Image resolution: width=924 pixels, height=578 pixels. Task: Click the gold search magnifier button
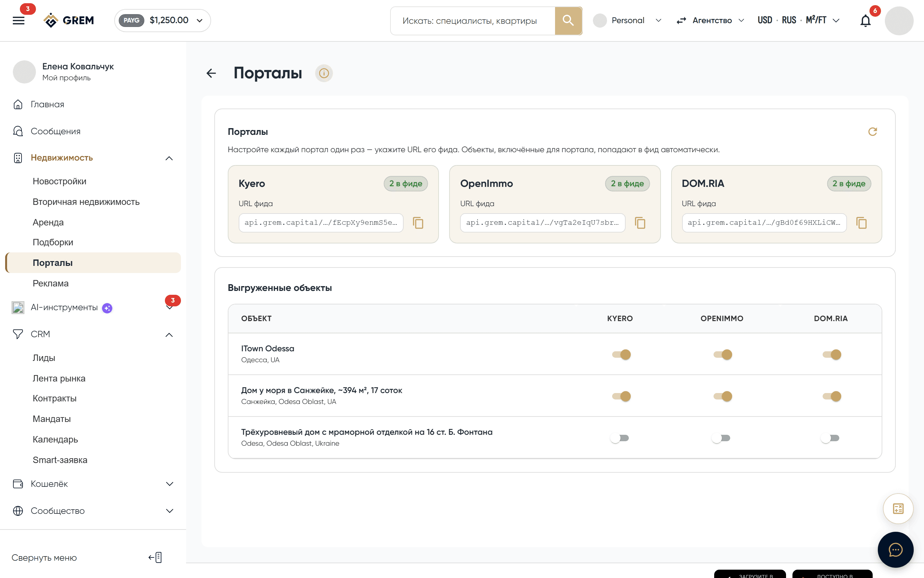click(568, 21)
